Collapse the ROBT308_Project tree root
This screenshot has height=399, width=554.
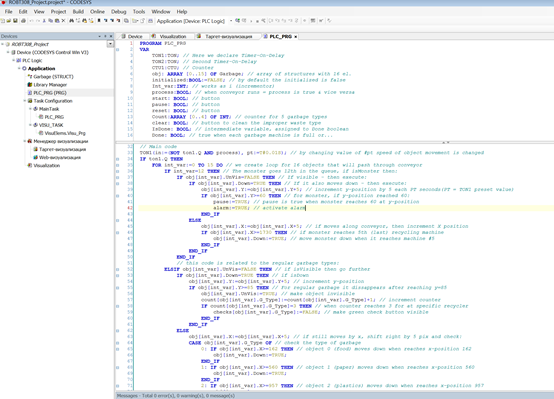pos(2,44)
